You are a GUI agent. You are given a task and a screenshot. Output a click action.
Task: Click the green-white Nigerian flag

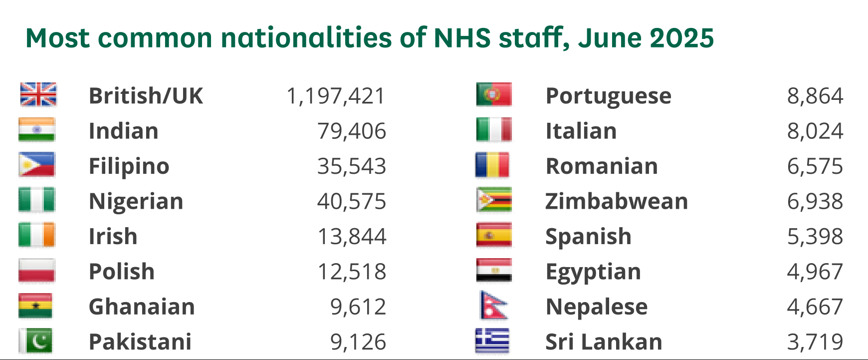pyautogui.click(x=37, y=200)
